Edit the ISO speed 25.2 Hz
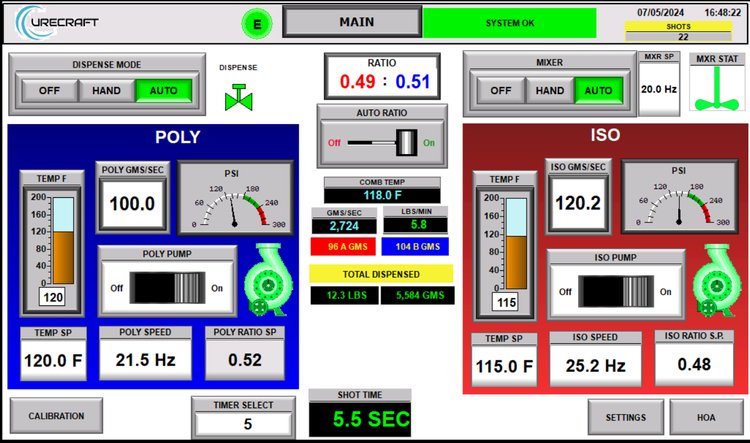This screenshot has height=443, width=750. tap(596, 365)
